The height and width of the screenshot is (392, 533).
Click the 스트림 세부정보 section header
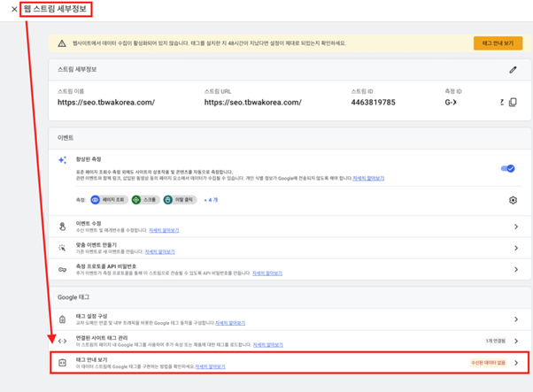click(x=77, y=69)
